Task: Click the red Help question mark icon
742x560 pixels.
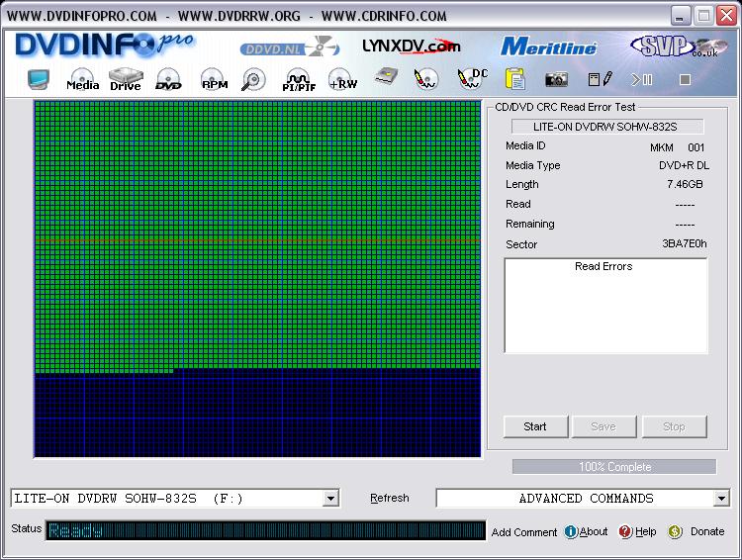Action: (625, 532)
